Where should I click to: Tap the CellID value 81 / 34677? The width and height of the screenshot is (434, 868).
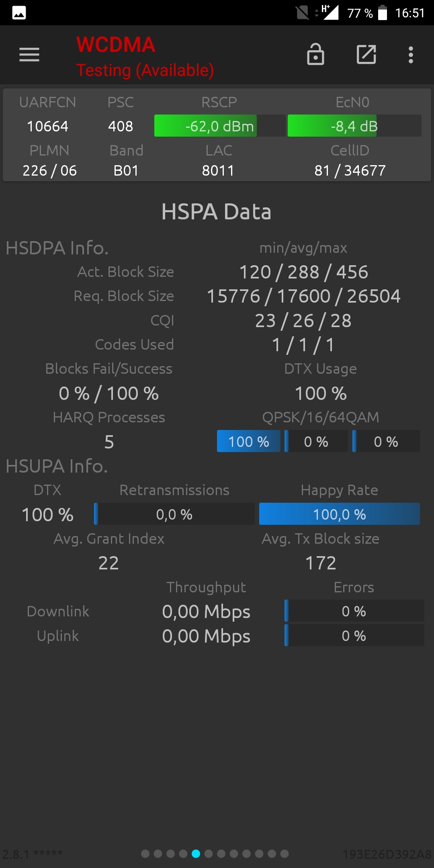point(350,170)
